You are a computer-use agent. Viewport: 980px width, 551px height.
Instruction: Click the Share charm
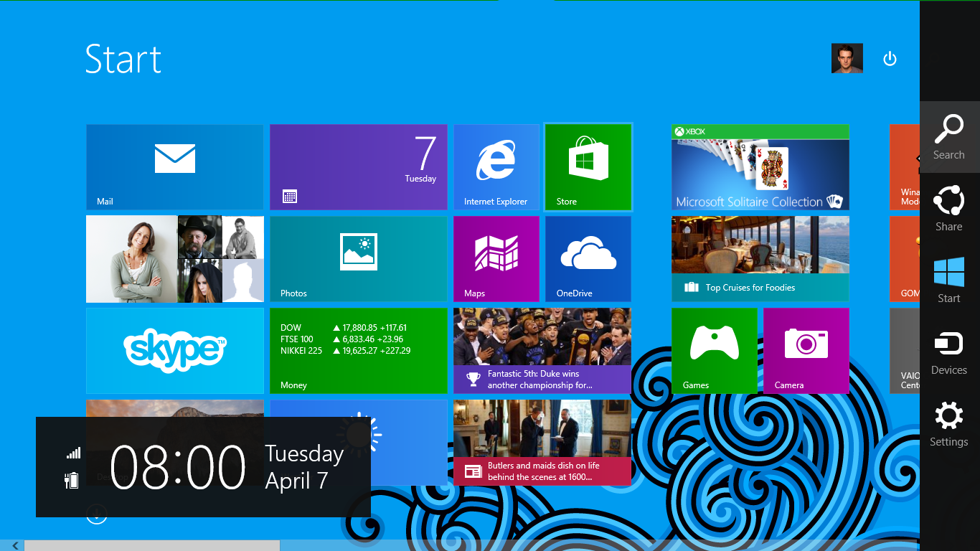(949, 209)
